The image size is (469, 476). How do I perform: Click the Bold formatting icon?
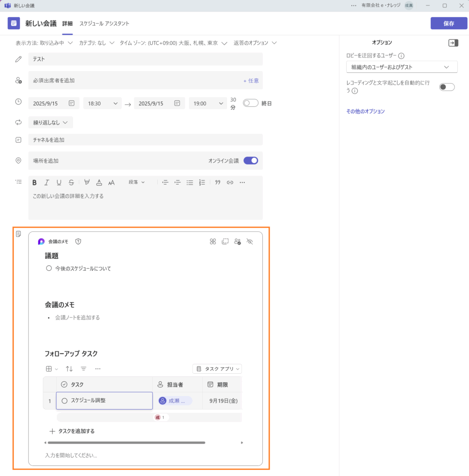tap(34, 183)
